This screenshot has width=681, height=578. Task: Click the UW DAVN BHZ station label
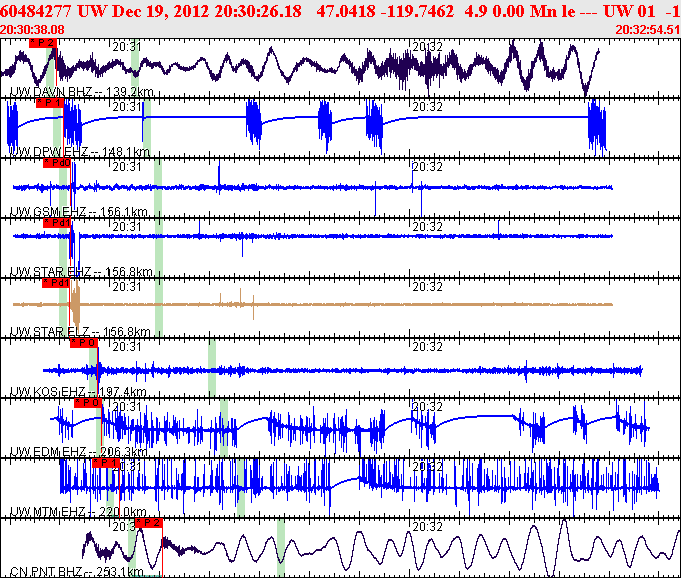[x=82, y=92]
